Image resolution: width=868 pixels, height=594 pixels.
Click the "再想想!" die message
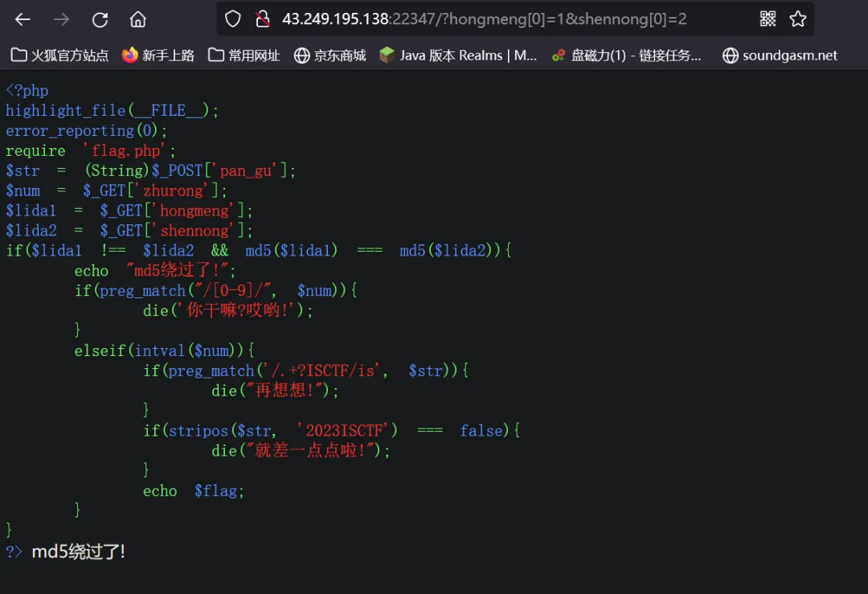point(285,391)
